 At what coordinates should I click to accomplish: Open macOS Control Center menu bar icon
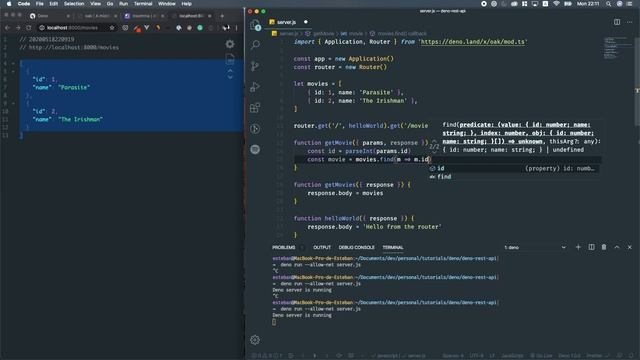(629, 4)
